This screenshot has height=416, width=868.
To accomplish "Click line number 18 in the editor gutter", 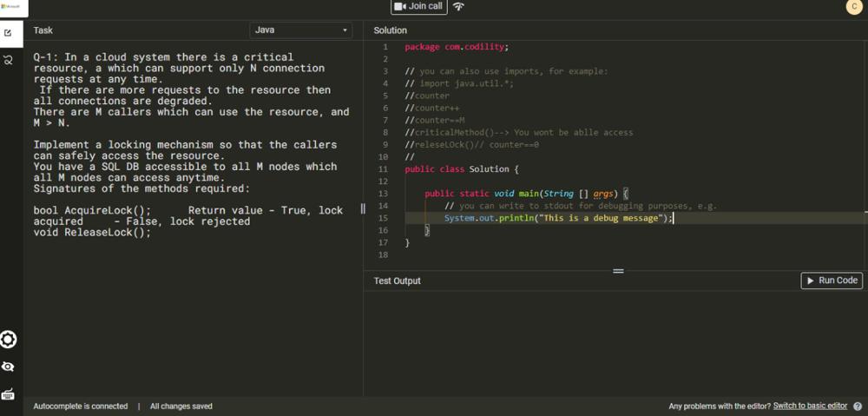I will point(383,254).
